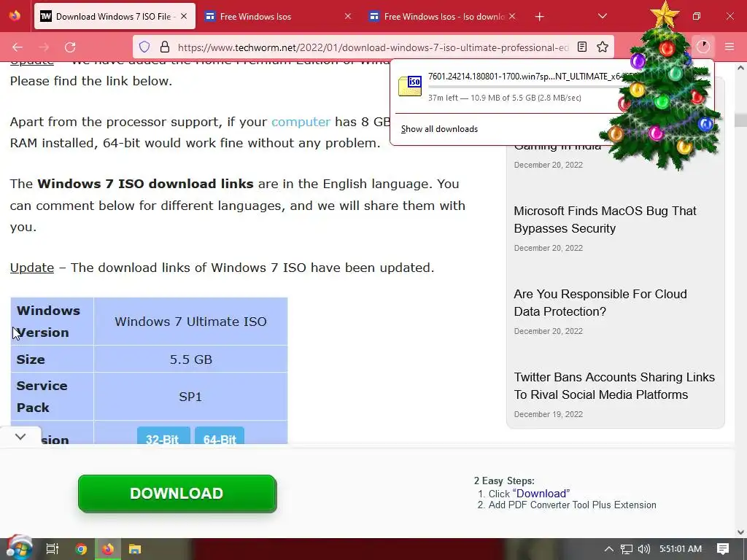This screenshot has height=560, width=747.
Task: Open the Firefox hamburger application menu
Action: (729, 47)
